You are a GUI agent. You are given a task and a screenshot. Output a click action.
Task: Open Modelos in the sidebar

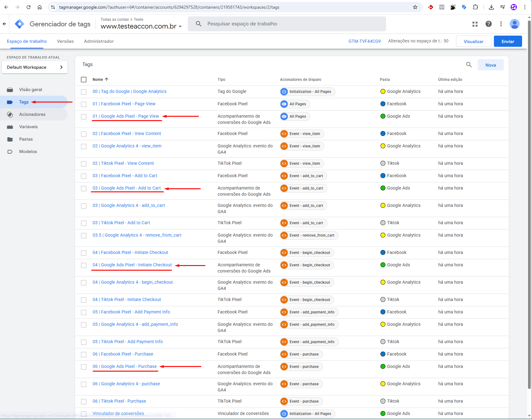click(x=28, y=151)
